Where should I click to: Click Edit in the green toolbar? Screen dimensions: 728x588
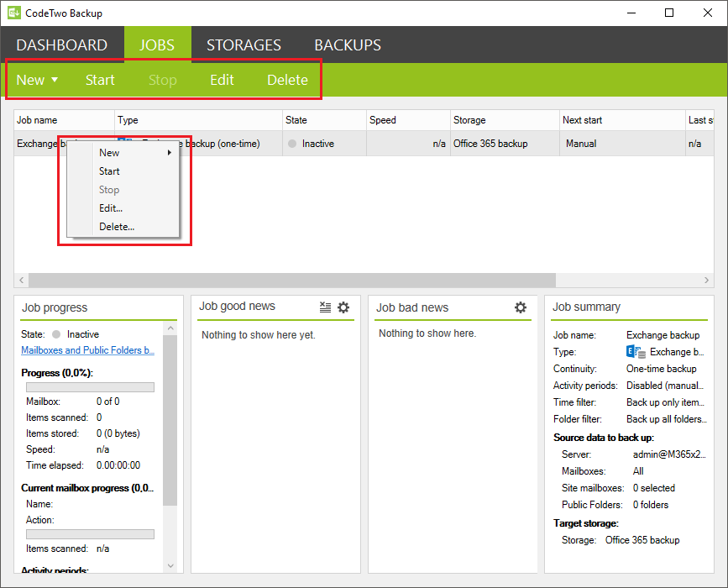(222, 80)
